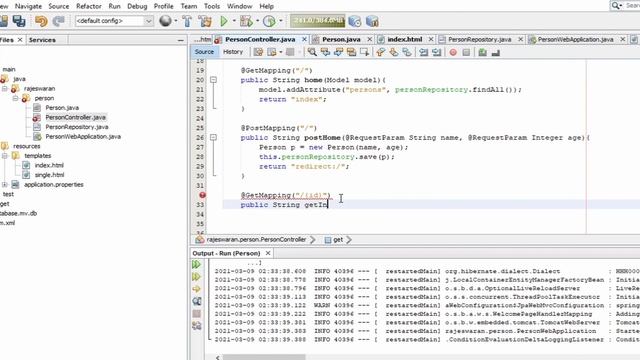Select the History view button
Screen dimensions: 640x360
click(233, 52)
